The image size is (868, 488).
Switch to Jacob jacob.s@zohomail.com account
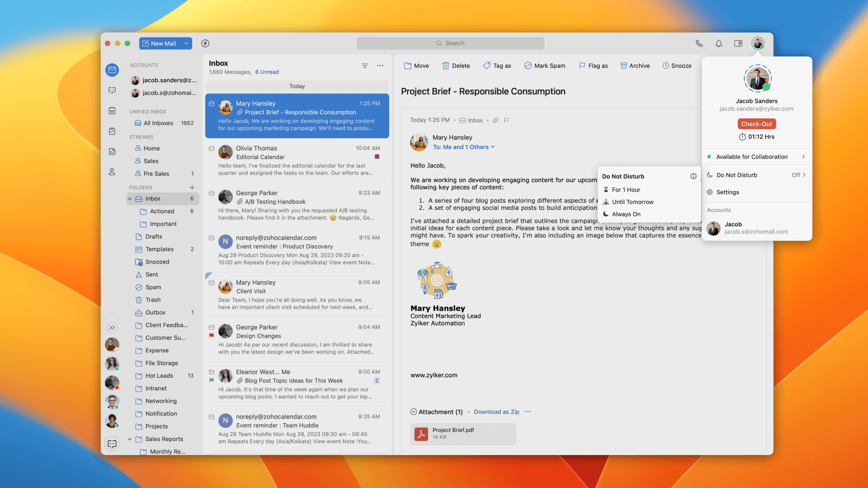756,228
